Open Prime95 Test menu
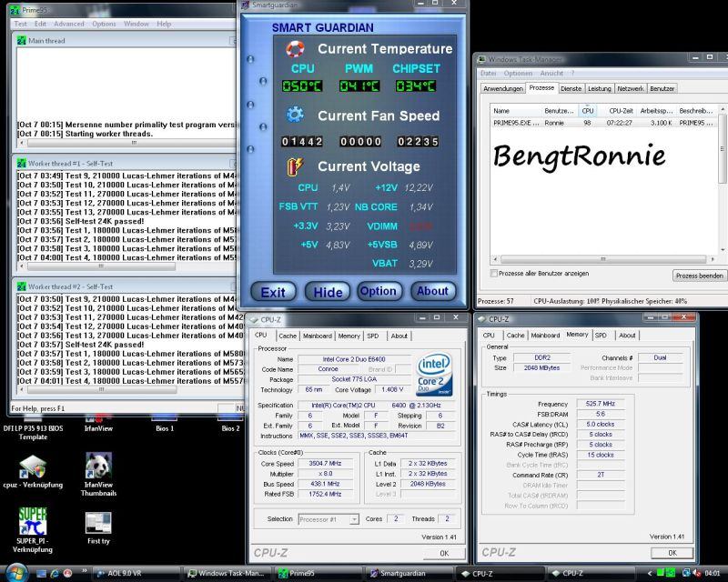 coord(20,24)
